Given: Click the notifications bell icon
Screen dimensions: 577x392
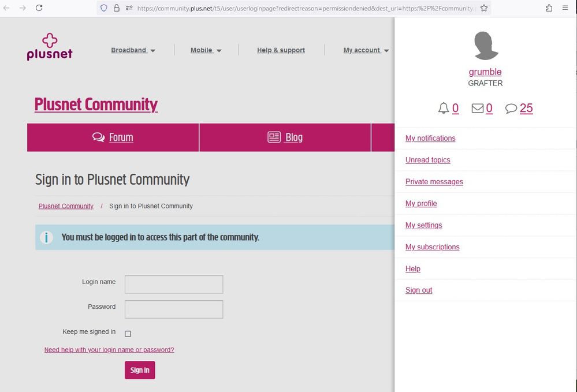Looking at the screenshot, I should pos(444,108).
